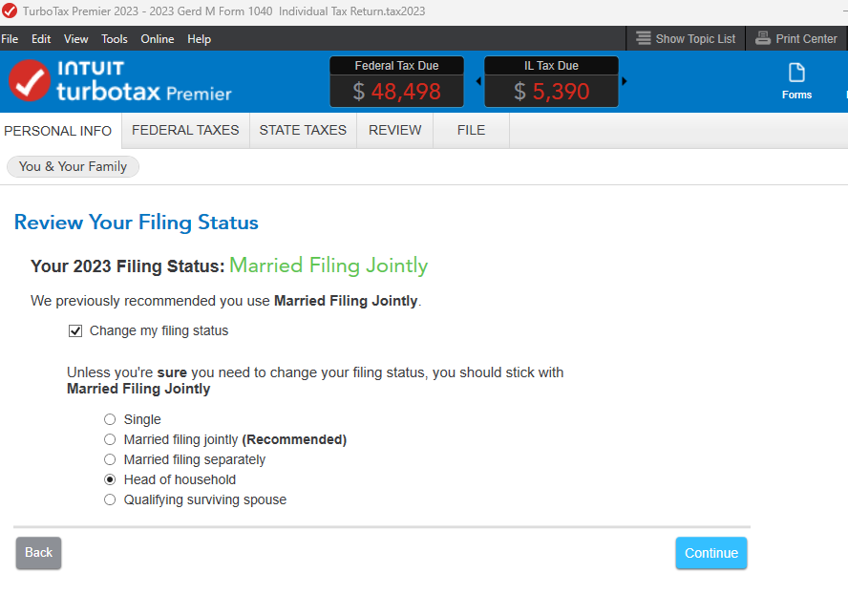Switch to the Federal Taxes tab
Viewport: 848px width, 616px height.
click(185, 130)
